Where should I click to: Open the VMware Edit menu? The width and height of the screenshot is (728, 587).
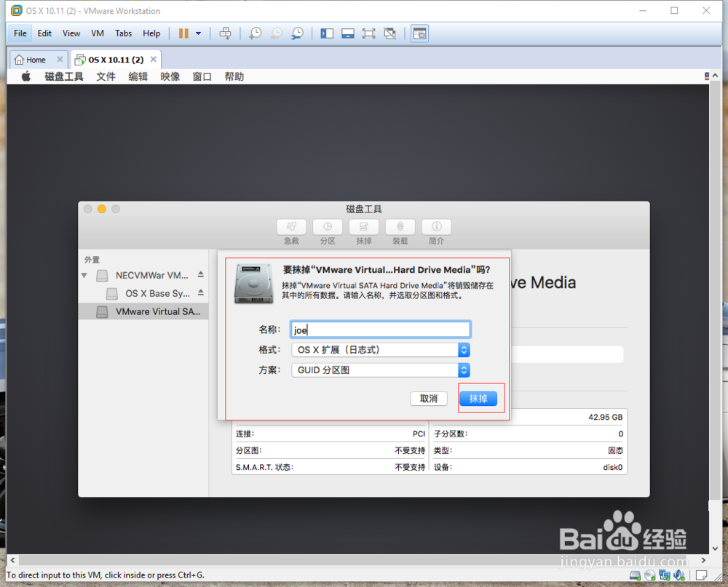[44, 33]
